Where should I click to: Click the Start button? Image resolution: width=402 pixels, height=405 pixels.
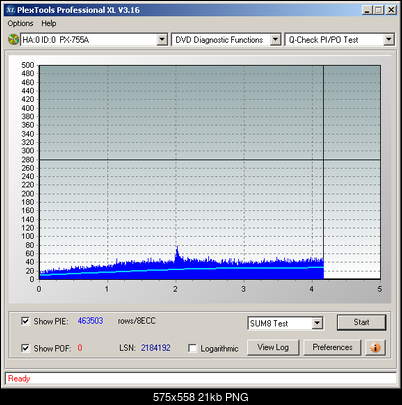click(x=361, y=322)
